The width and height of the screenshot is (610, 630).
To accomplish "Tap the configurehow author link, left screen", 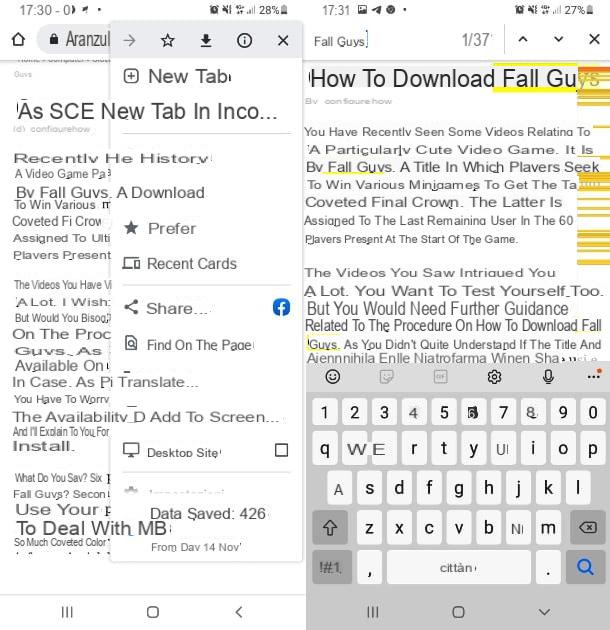I will (x=60, y=129).
